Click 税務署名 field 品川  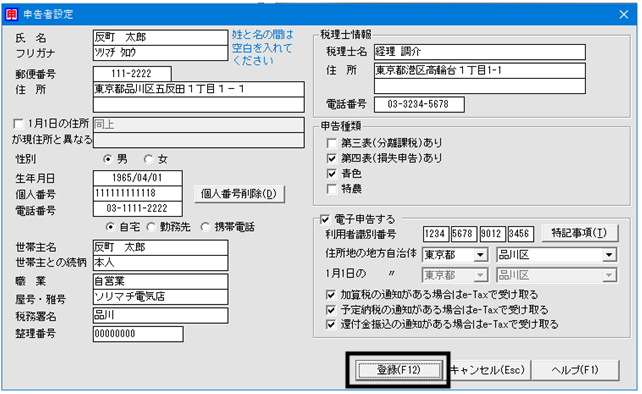(160, 315)
